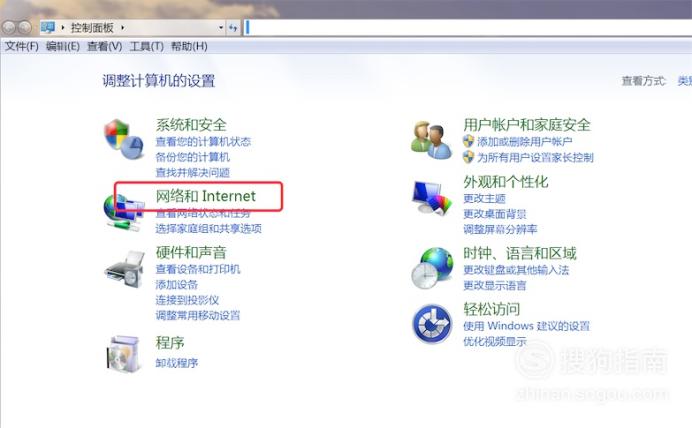This screenshot has width=692, height=428.
Task: Open the Ease of Access icon
Action: tap(432, 324)
